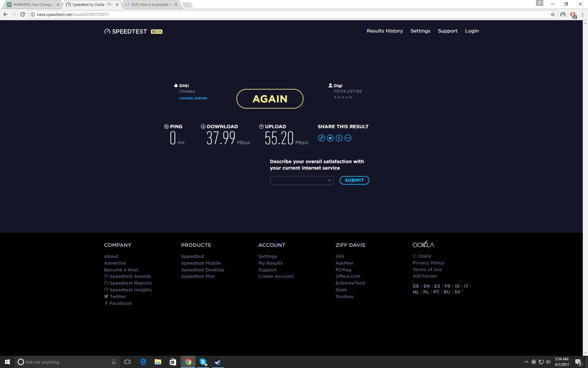The width and height of the screenshot is (588, 368).
Task: Click the Ookla logo in footer
Action: pos(423,244)
